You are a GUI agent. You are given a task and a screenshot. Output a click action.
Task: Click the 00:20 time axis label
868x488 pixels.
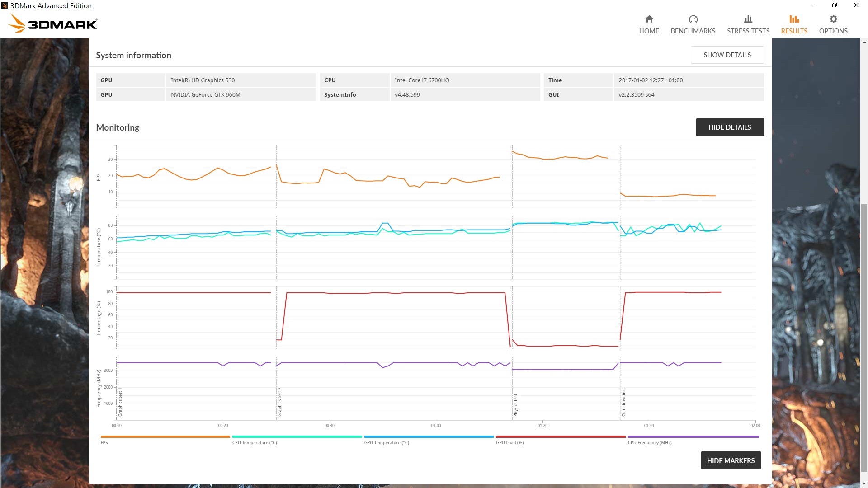[x=223, y=426]
